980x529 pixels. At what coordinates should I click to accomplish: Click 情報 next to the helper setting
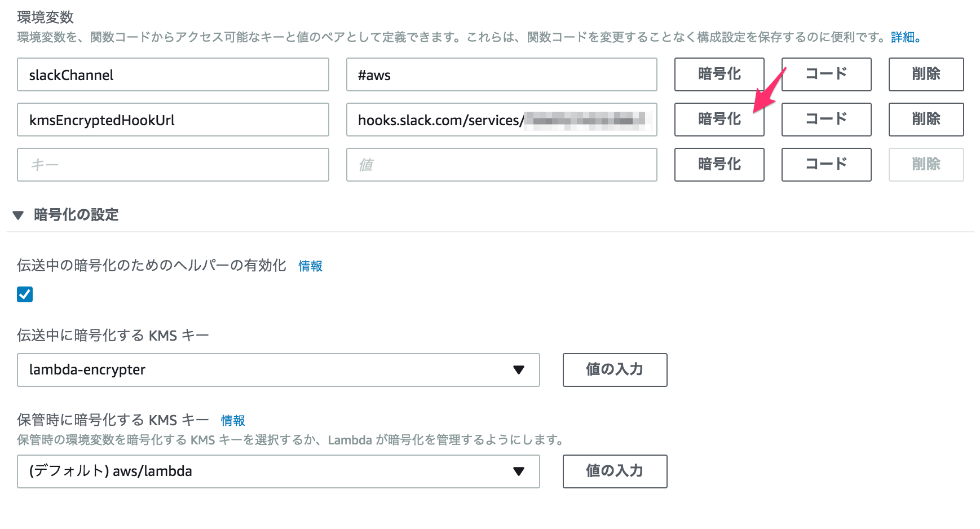point(310,266)
